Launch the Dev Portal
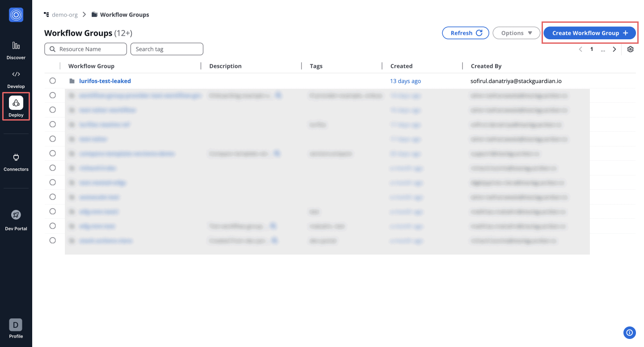The image size is (644, 347). click(16, 220)
